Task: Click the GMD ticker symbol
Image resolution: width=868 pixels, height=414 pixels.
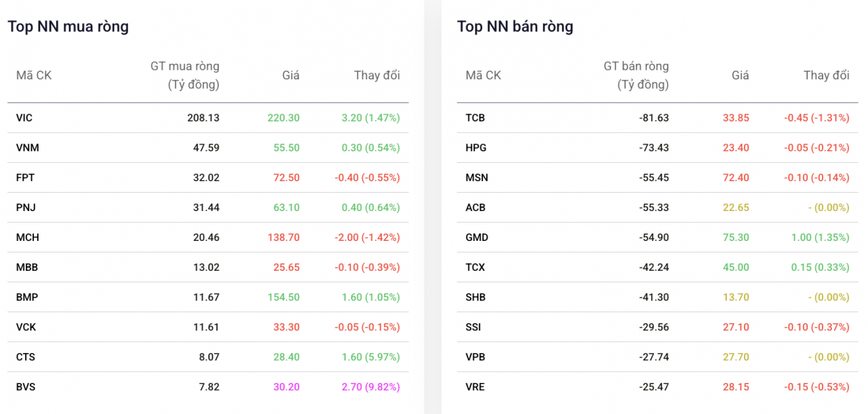Action: tap(477, 238)
